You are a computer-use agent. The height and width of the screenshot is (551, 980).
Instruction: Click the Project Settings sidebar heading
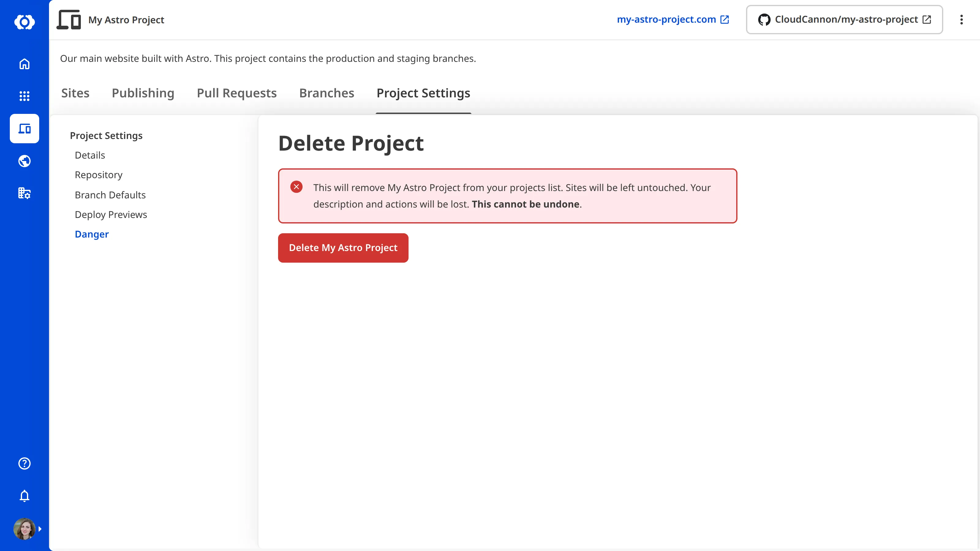106,135
